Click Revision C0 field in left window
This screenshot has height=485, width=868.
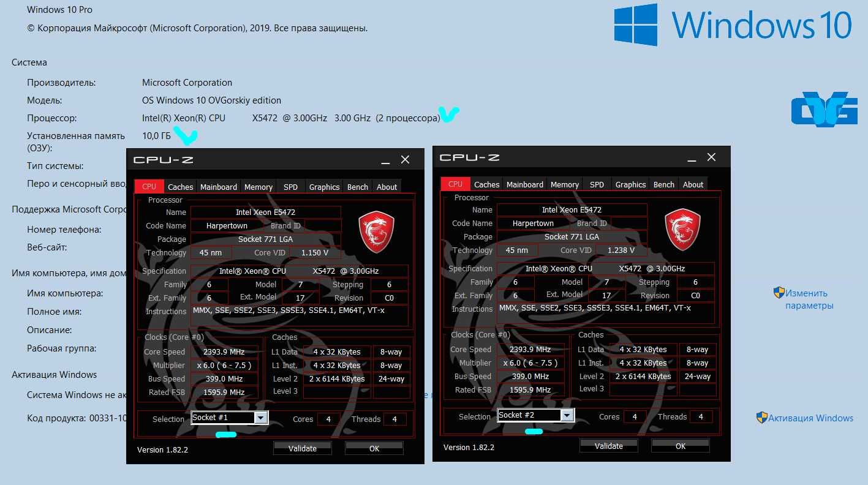[389, 298]
